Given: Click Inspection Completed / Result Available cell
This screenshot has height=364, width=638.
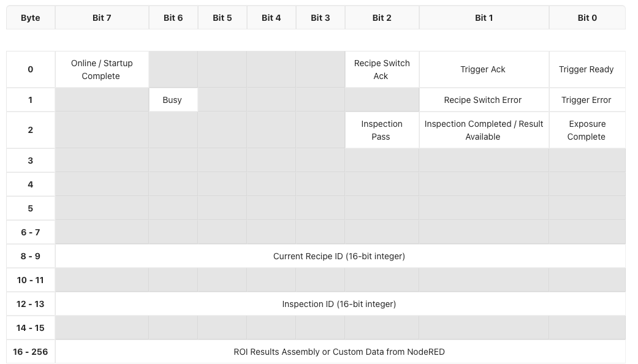Looking at the screenshot, I should [484, 130].
